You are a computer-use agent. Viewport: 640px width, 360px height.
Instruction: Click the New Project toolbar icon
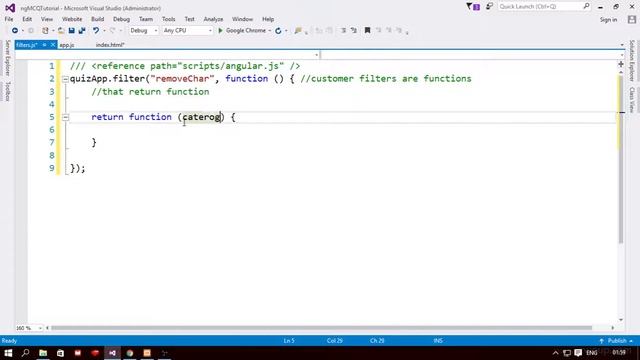[45, 31]
